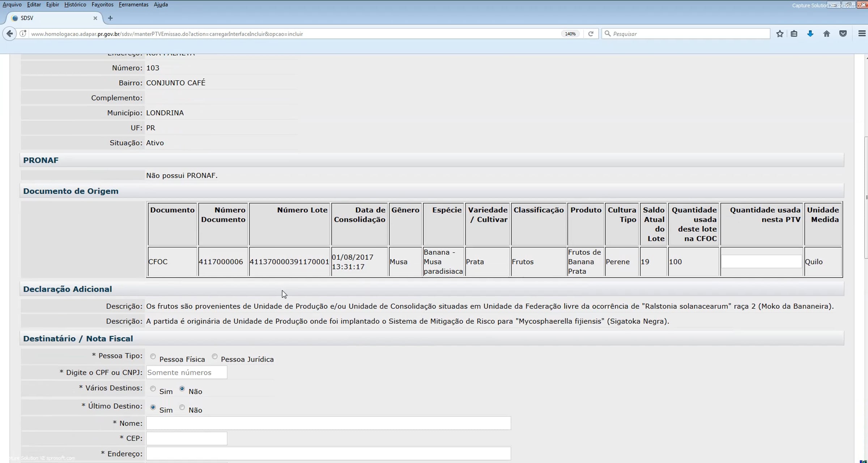Click the CEP input field

pos(187,438)
